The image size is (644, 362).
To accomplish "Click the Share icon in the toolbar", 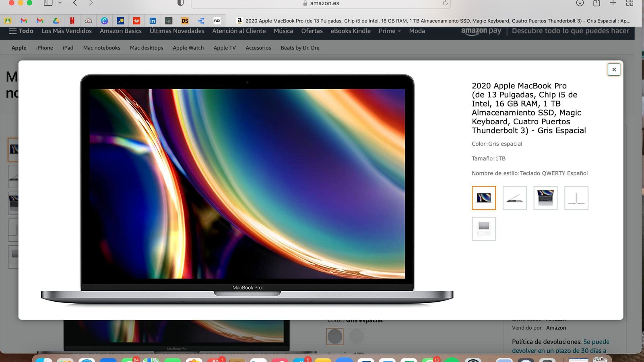I will (x=597, y=3).
